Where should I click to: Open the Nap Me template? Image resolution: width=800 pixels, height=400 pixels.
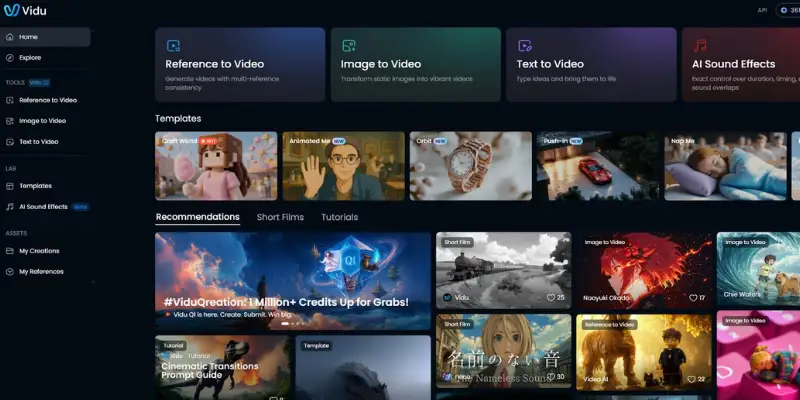(726, 166)
